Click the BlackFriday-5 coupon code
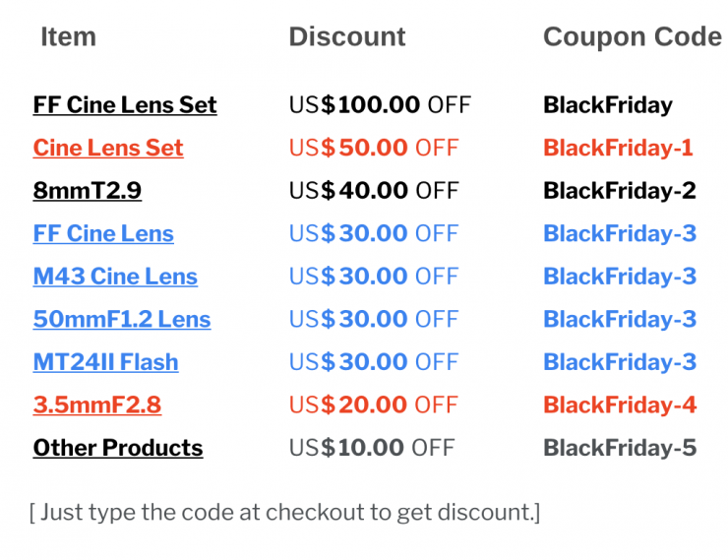The width and height of the screenshot is (728, 560). click(620, 448)
